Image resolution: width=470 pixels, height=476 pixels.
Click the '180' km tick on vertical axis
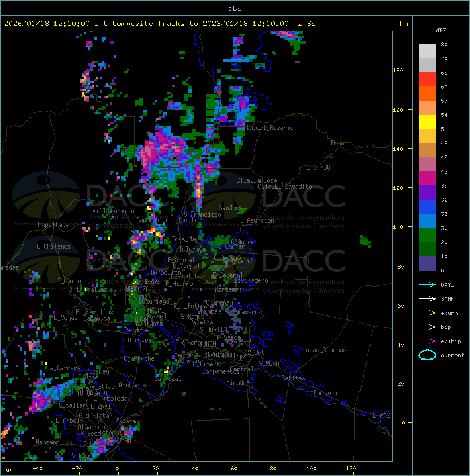pyautogui.click(x=398, y=70)
